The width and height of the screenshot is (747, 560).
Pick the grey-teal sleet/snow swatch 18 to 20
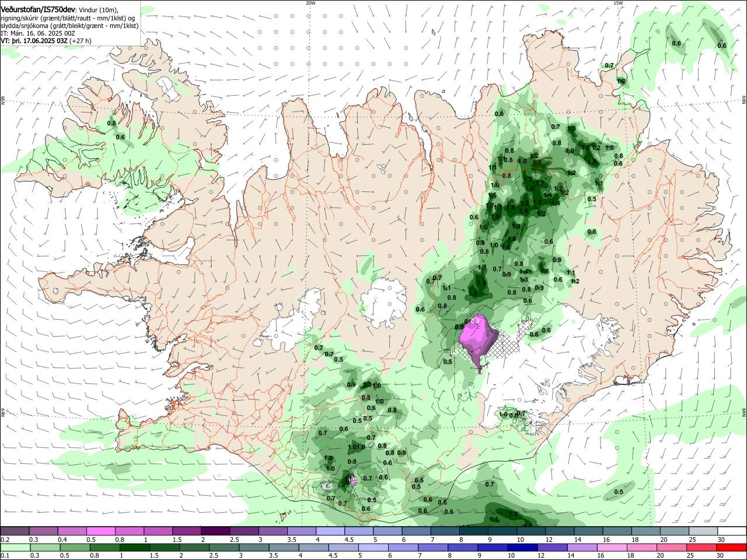pyautogui.click(x=645, y=531)
